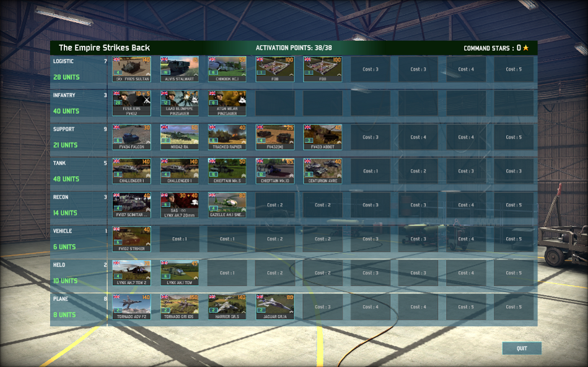Select the FV105 Sultan command unit card
This screenshot has height=367, width=588.
pyautogui.click(x=131, y=69)
